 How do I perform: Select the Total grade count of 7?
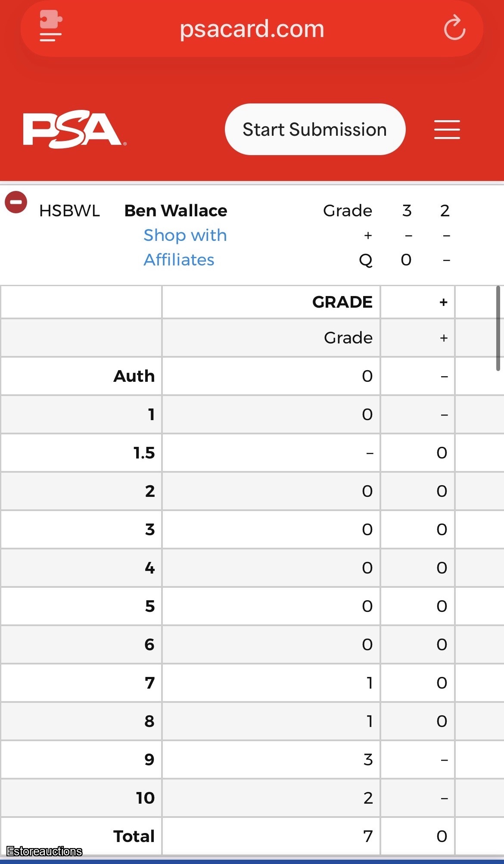368,836
